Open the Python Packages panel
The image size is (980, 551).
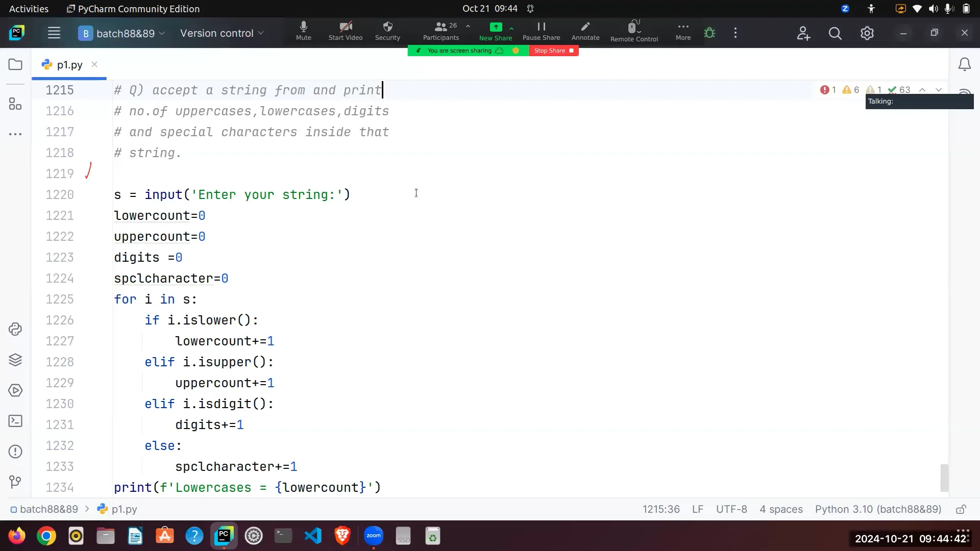pyautogui.click(x=15, y=360)
